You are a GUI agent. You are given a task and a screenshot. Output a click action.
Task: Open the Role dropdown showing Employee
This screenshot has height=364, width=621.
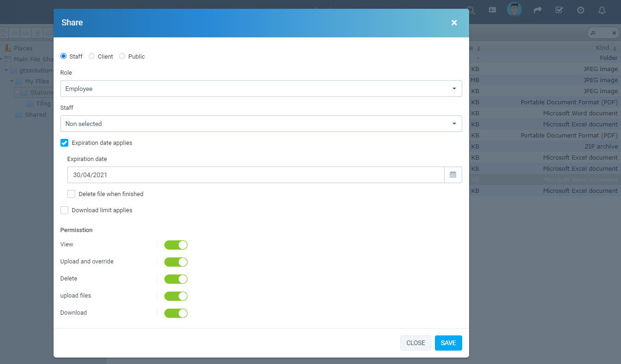261,89
